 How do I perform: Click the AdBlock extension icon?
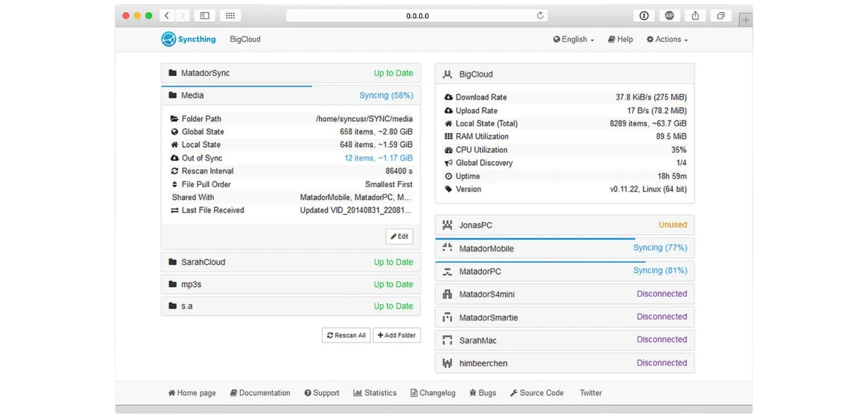pyautogui.click(x=669, y=16)
